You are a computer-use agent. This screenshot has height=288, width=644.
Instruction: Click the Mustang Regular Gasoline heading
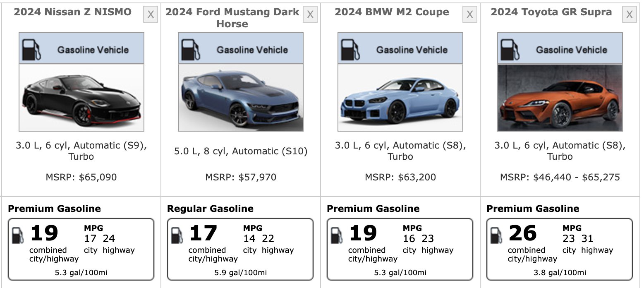click(210, 209)
